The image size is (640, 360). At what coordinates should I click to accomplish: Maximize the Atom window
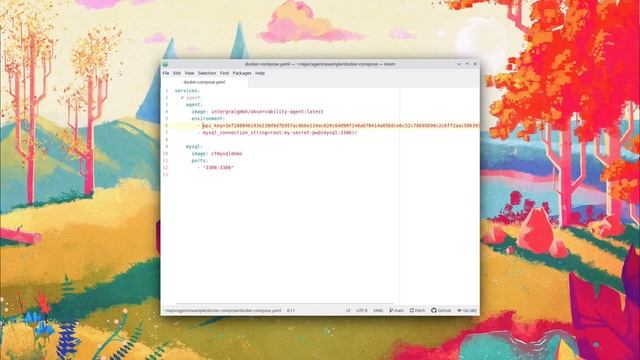[x=467, y=64]
